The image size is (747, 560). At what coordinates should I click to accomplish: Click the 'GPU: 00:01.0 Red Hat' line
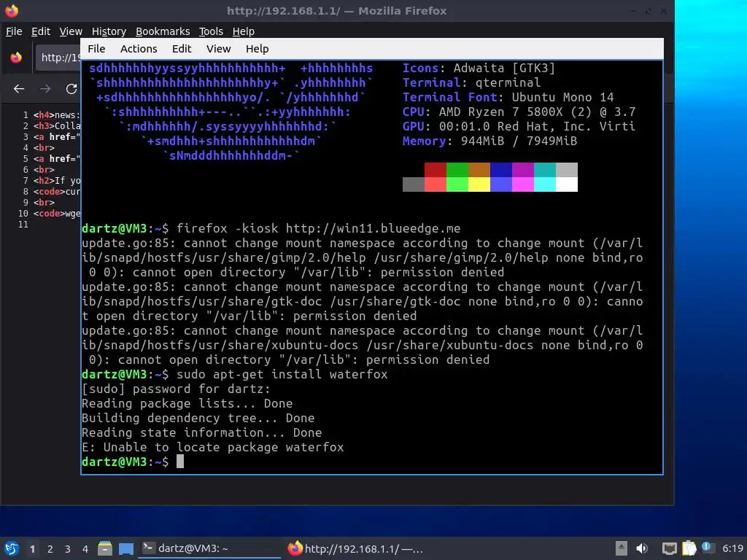(519, 126)
